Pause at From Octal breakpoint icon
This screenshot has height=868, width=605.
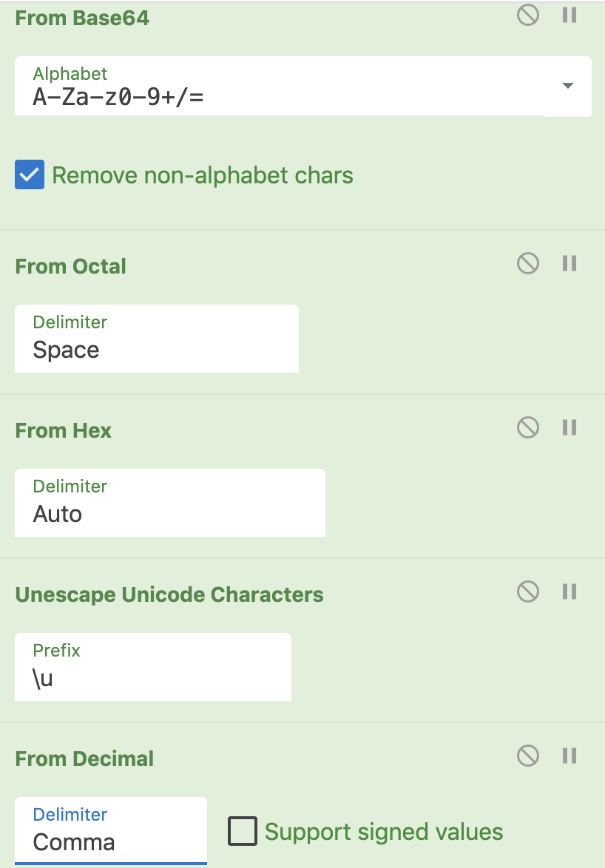coord(569,263)
